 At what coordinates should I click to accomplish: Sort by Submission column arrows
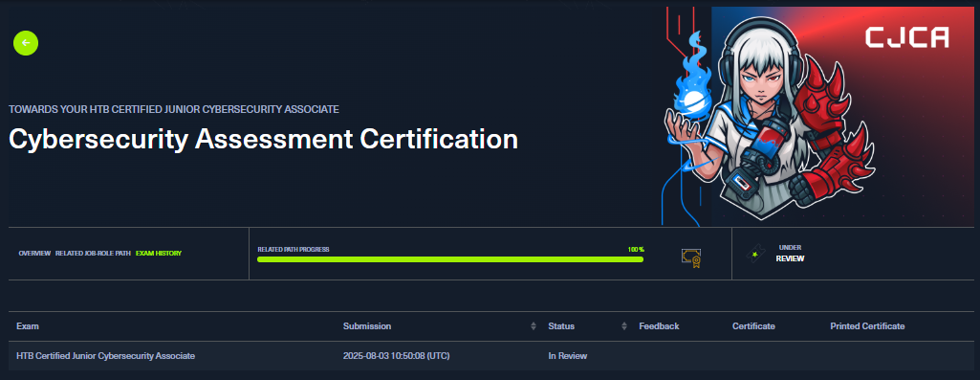pyautogui.click(x=534, y=326)
